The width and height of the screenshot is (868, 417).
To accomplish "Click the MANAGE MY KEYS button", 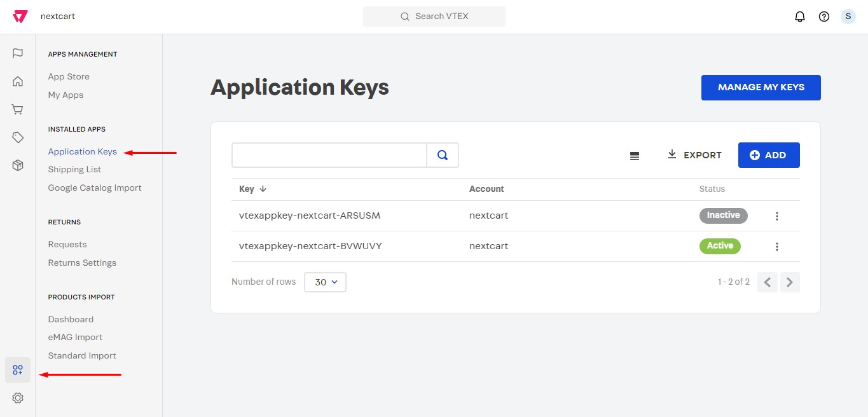I will (x=761, y=88).
